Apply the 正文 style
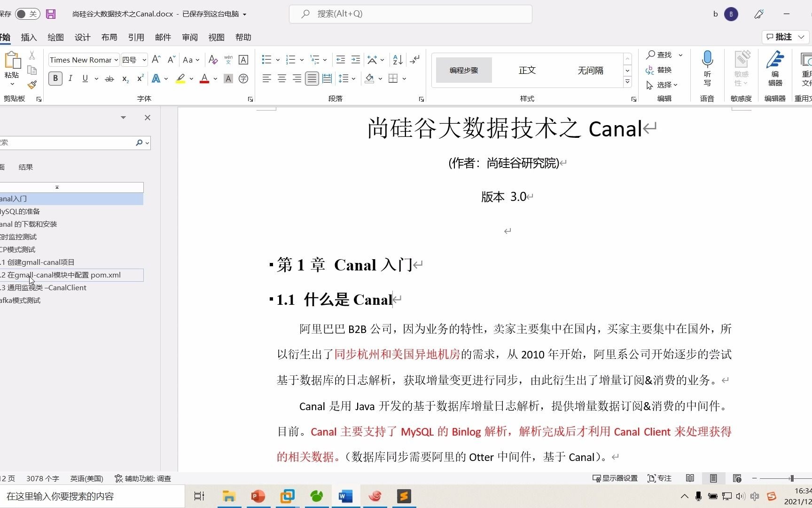 click(x=527, y=70)
